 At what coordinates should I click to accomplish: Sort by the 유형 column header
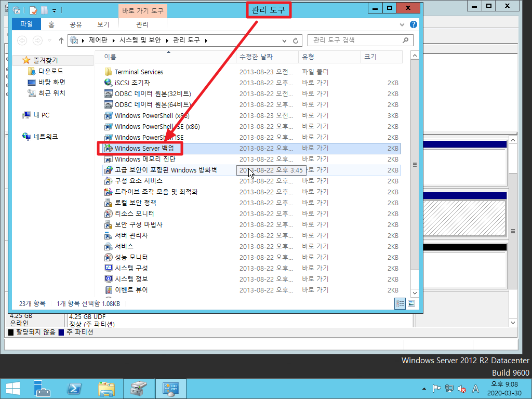[329, 57]
